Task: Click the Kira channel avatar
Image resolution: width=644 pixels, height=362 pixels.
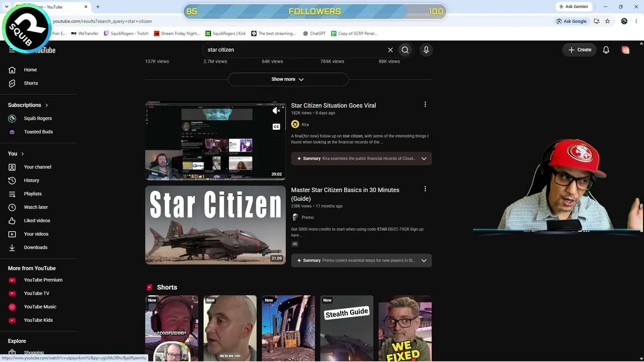Action: point(295,124)
